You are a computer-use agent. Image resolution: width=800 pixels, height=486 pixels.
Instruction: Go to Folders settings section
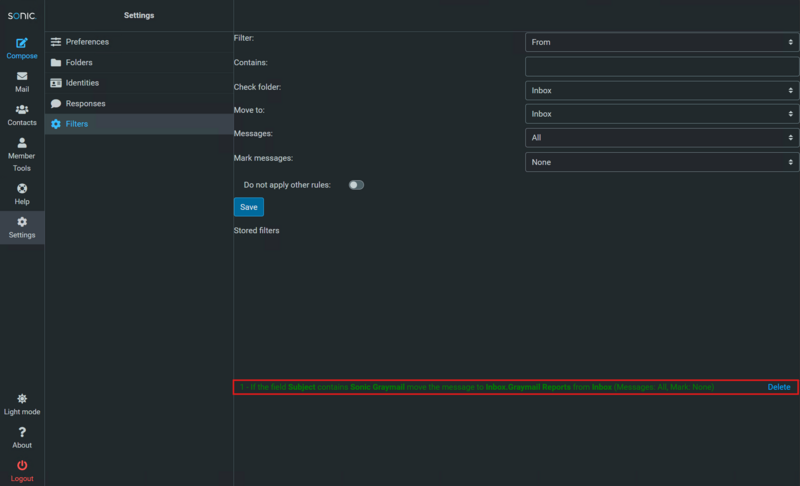(79, 62)
